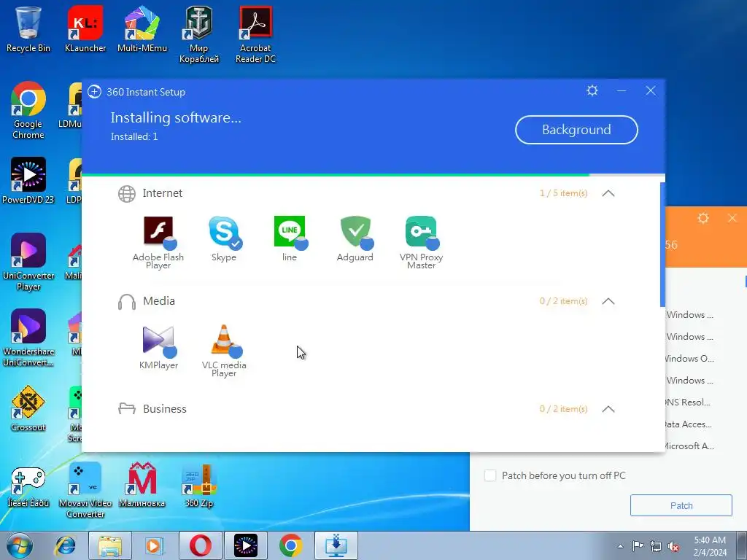This screenshot has width=747, height=560.
Task: Open the Recycle Bin desktop icon
Action: coord(28,29)
